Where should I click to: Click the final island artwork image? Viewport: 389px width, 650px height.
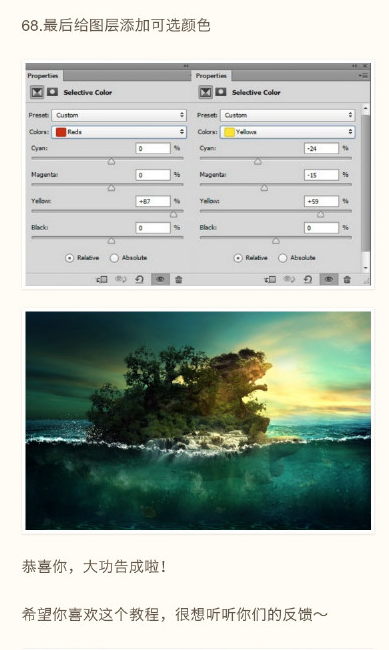pyautogui.click(x=198, y=420)
